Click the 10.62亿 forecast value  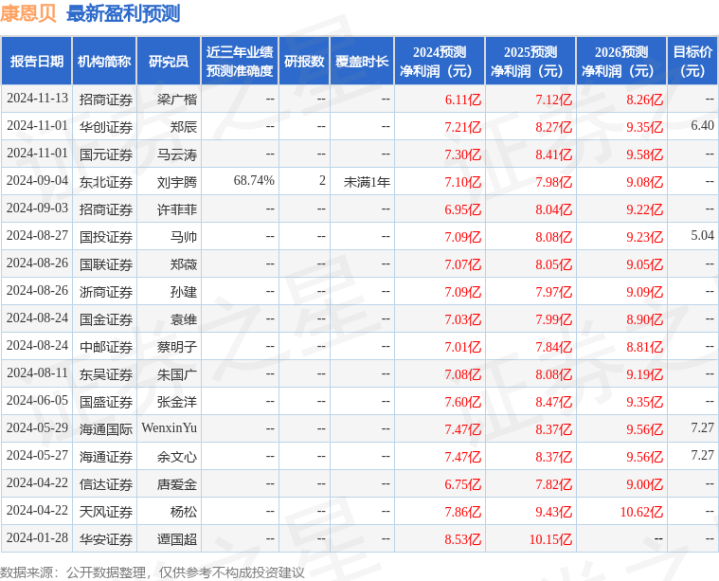pos(642,512)
